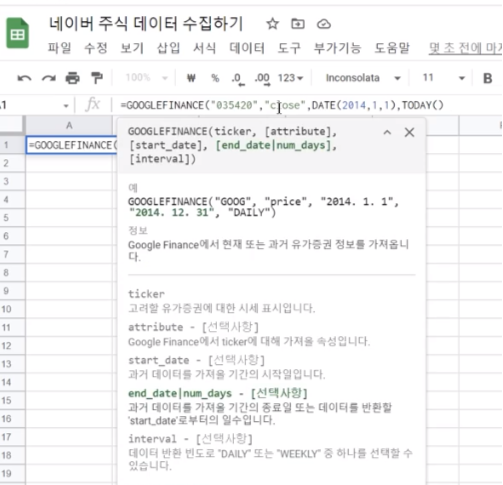Open the Google Sheets home icon
503x485 pixels.
[17, 33]
